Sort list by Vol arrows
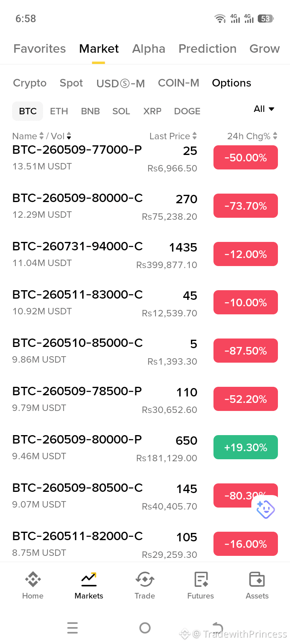 pos(69,136)
